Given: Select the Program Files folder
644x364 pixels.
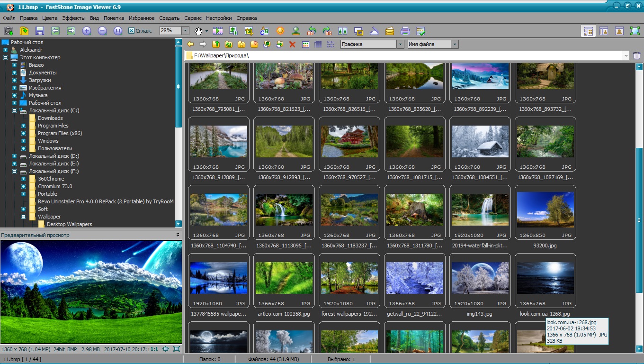Looking at the screenshot, I should [x=53, y=126].
